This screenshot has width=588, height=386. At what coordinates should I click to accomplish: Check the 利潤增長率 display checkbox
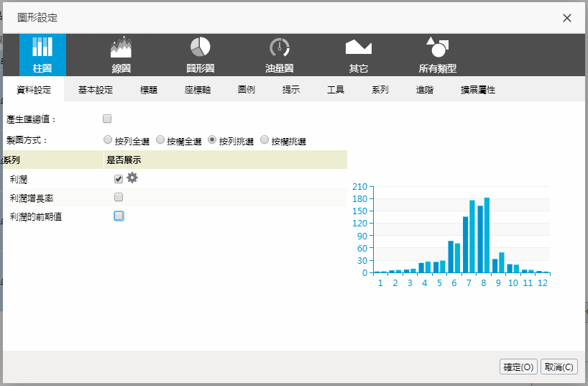(x=119, y=197)
